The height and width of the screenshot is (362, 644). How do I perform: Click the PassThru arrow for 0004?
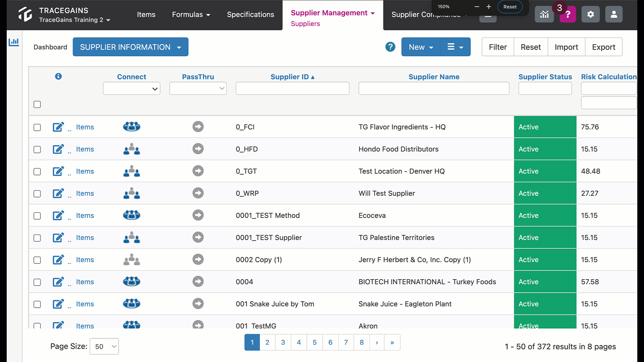point(198,282)
